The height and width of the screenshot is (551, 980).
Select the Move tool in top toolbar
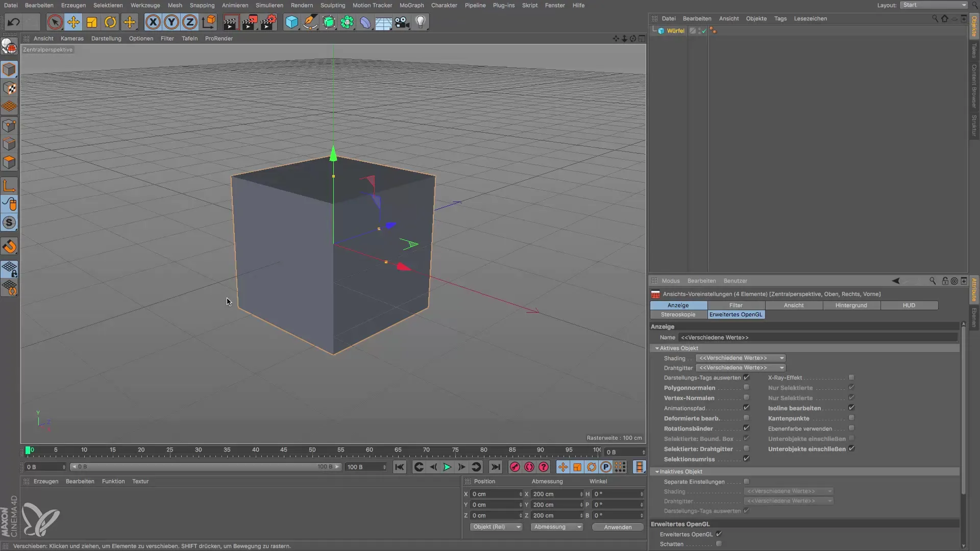point(73,22)
